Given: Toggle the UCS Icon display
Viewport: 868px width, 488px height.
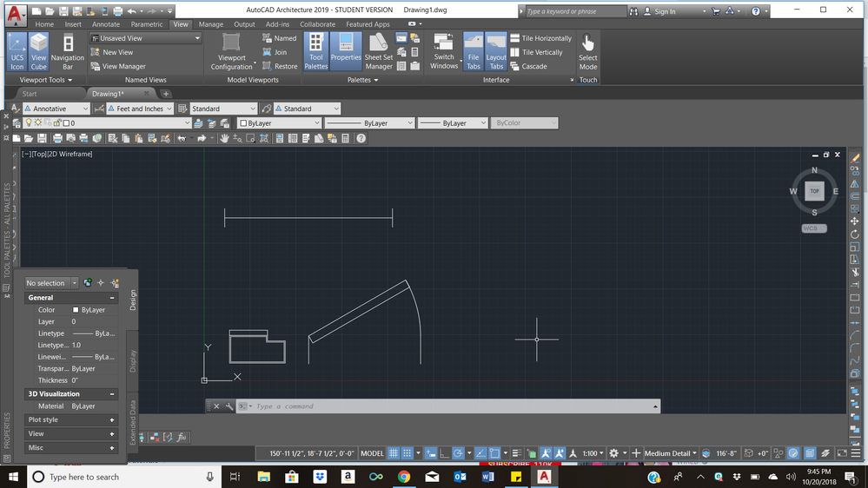Looking at the screenshot, I should click(x=17, y=51).
